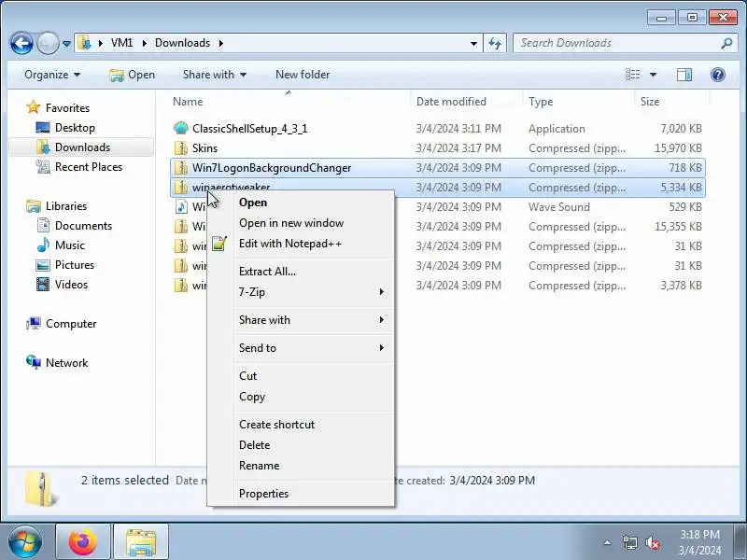Click the folder icon in address bar
The height and width of the screenshot is (560, 747).
[x=84, y=43]
